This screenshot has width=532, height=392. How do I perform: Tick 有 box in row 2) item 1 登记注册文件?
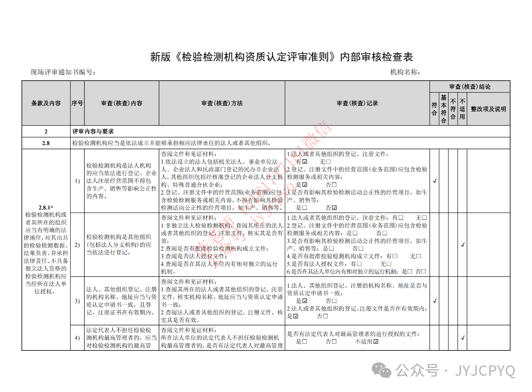click(x=401, y=218)
